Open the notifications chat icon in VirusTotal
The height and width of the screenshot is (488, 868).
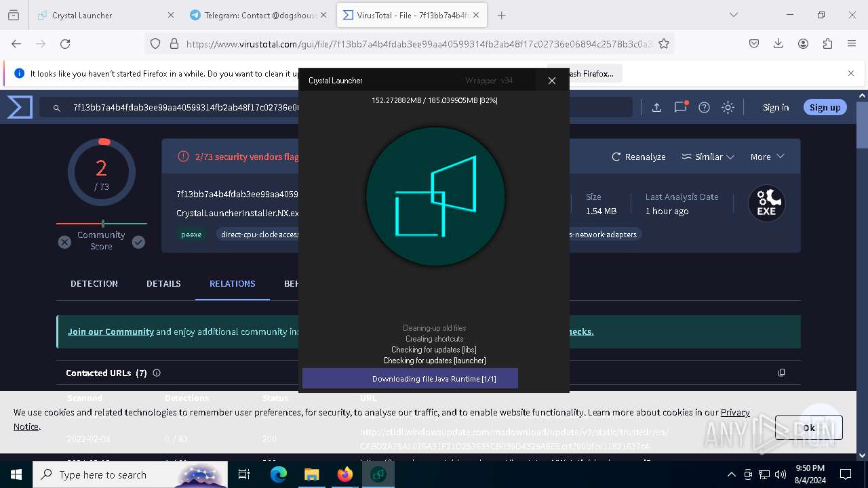(x=681, y=107)
